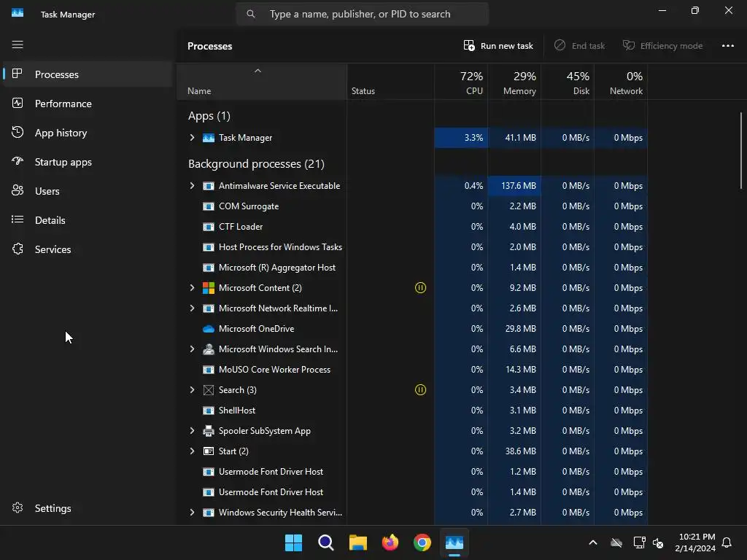The image size is (747, 560).
Task: Open Task Manager Settings
Action: click(88, 508)
